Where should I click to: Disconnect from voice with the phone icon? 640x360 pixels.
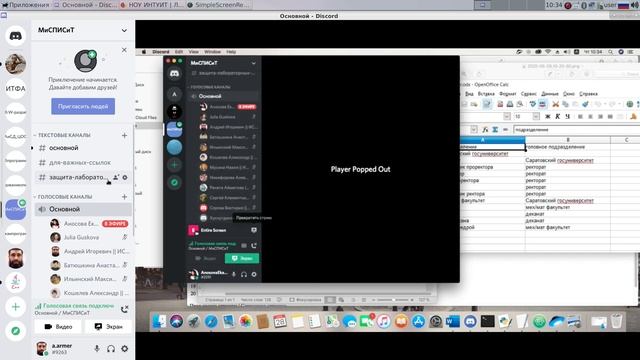124,309
